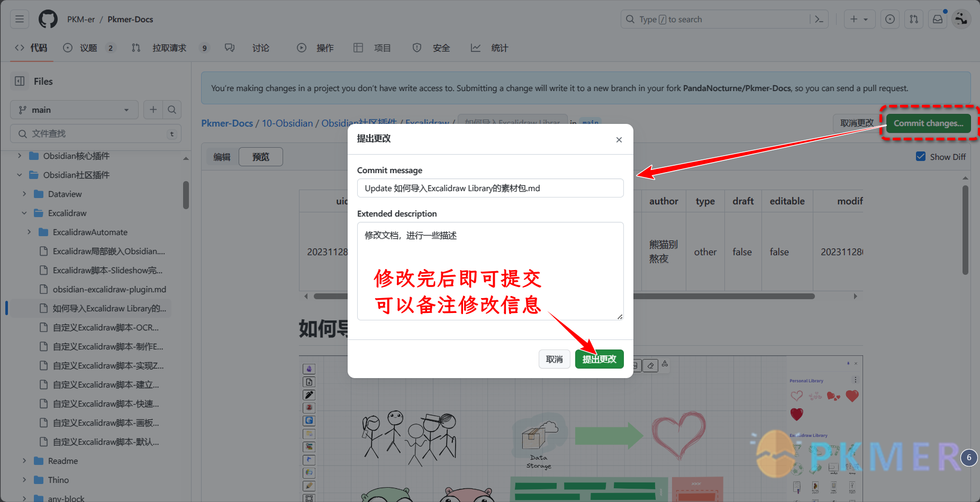Open the create new plus menu
The width and height of the screenshot is (980, 502).
click(859, 19)
